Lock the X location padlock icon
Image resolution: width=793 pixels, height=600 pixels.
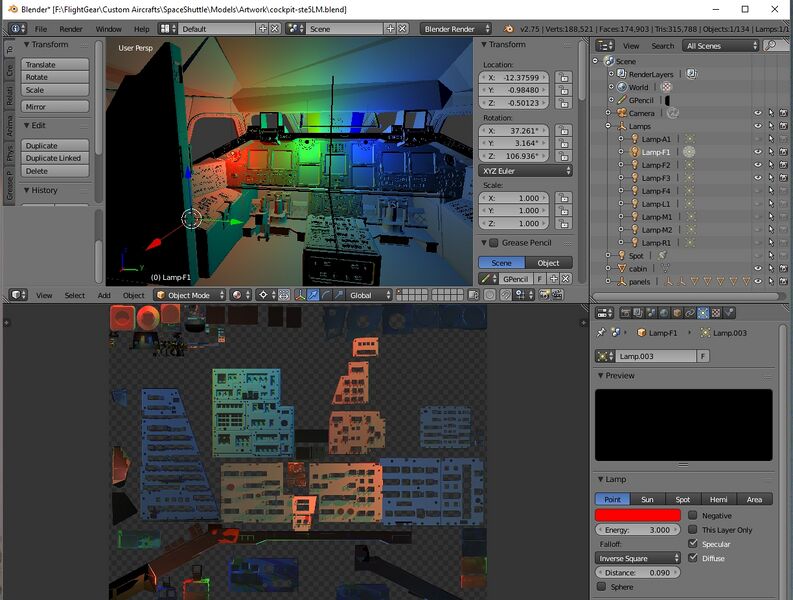click(x=563, y=77)
